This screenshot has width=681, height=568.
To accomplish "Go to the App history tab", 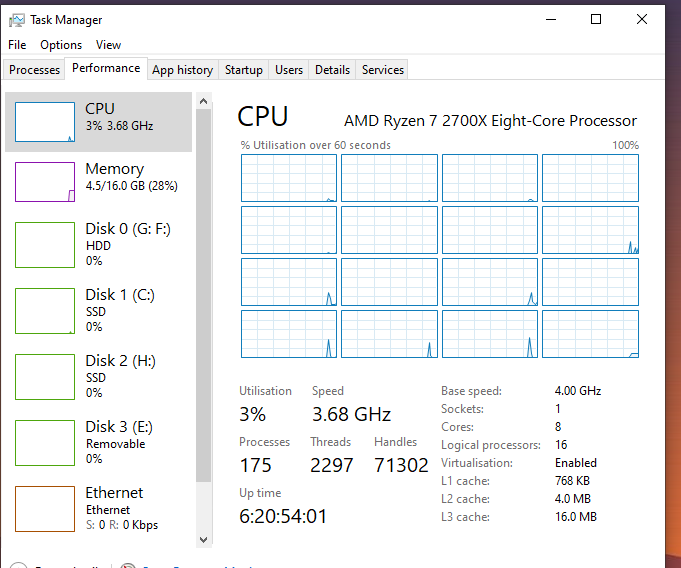I will click(x=182, y=69).
